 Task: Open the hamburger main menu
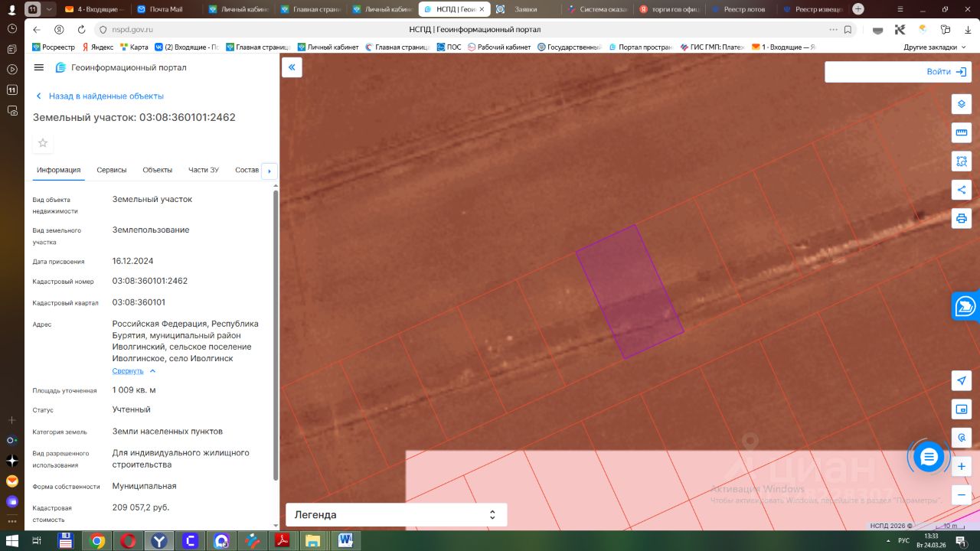39,67
